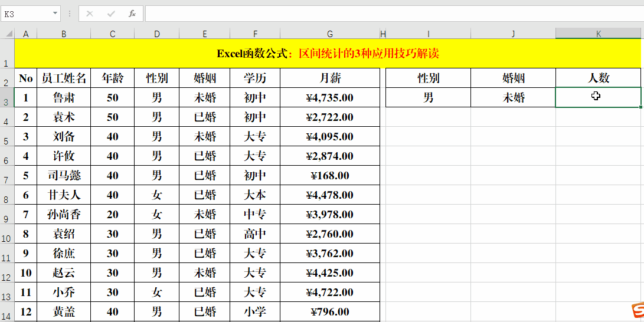Select row 7 header
The image size is (644, 322).
(7, 176)
